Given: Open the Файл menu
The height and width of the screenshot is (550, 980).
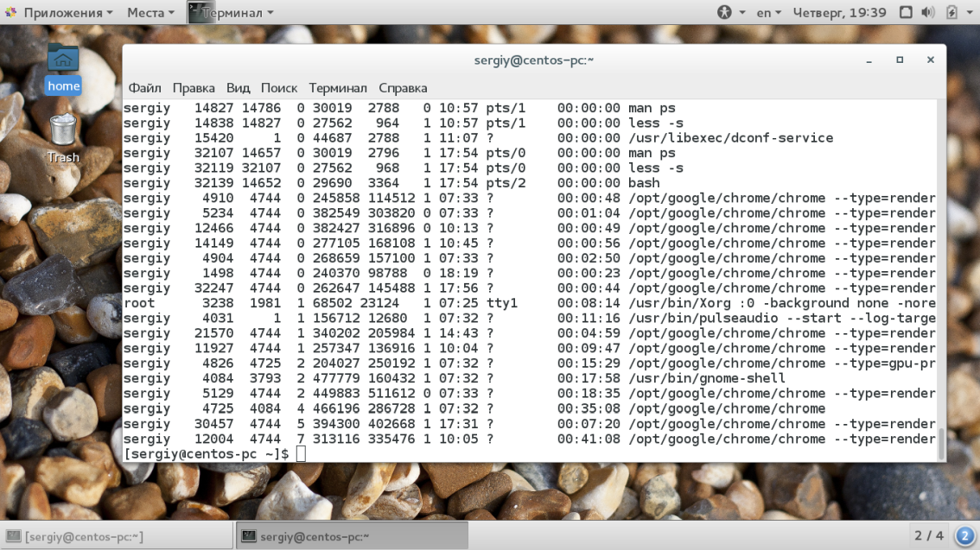Looking at the screenshot, I should tap(144, 88).
